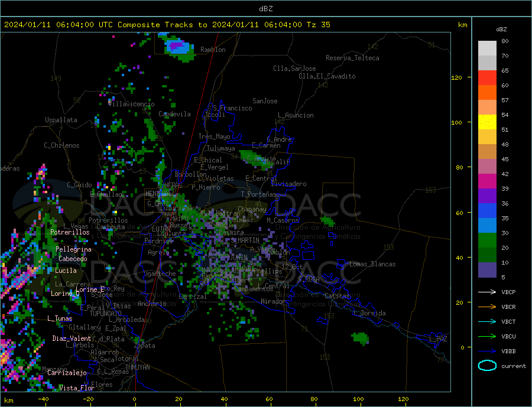Screen dimensions: 532x407
Task: Click the 'Tres_Mayo' map label
Action: pyautogui.click(x=214, y=136)
